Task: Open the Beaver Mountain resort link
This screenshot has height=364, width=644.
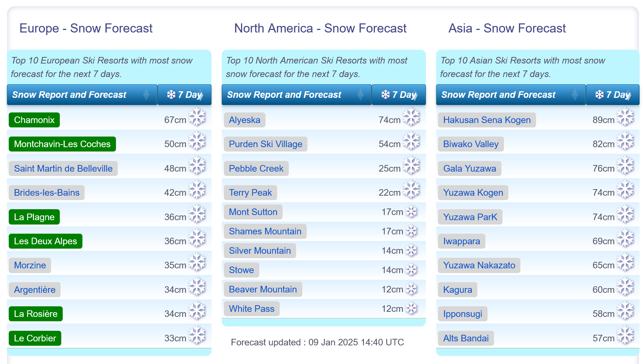Action: pos(263,289)
